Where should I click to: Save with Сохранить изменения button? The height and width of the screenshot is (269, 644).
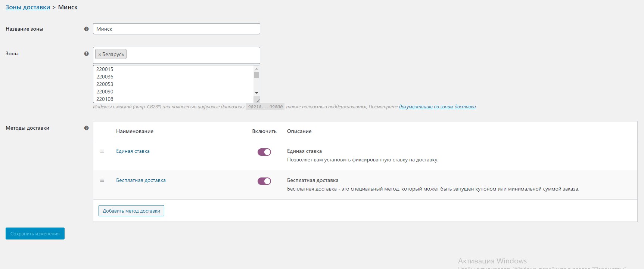(35, 234)
